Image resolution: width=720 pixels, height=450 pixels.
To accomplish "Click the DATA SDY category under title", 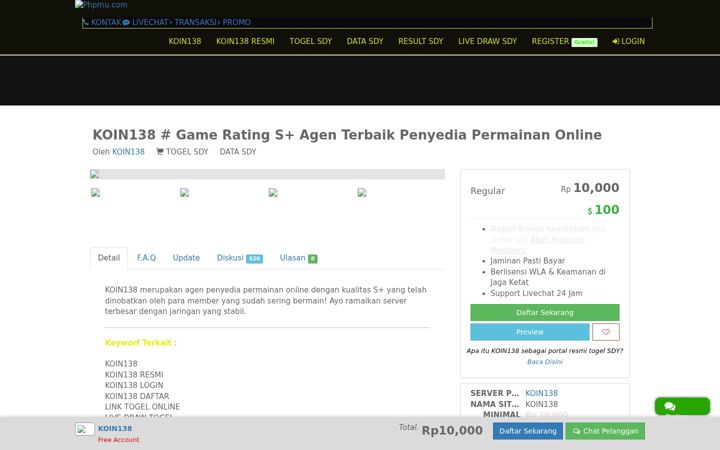I will pos(237,152).
